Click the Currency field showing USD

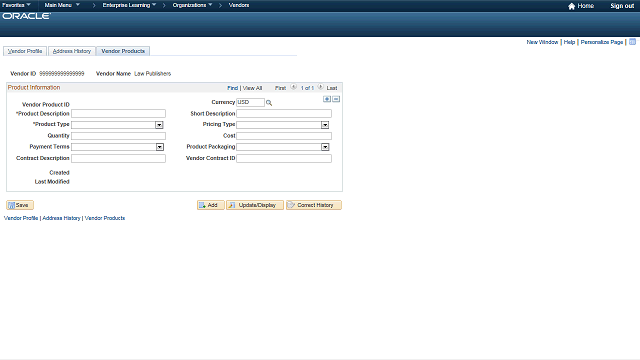coord(251,102)
